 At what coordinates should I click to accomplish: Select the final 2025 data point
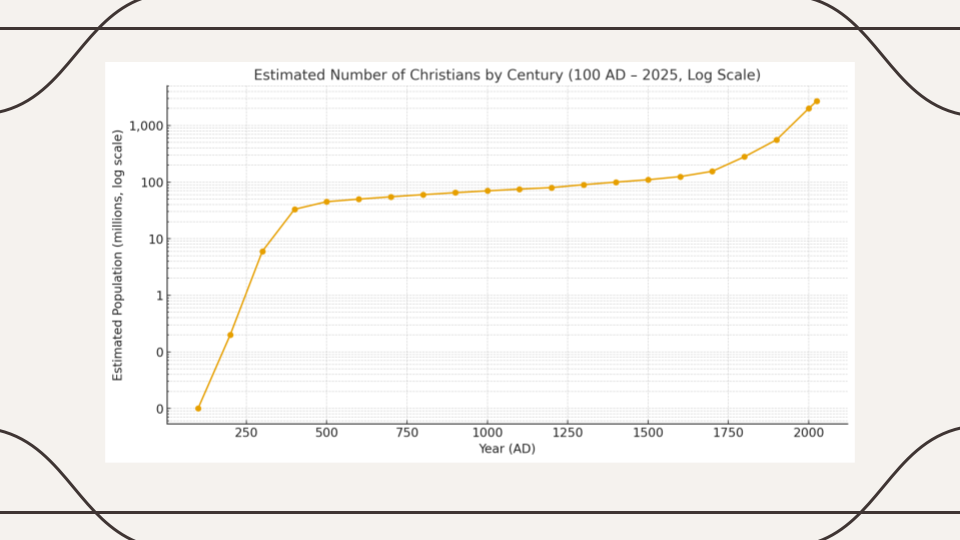pos(817,101)
